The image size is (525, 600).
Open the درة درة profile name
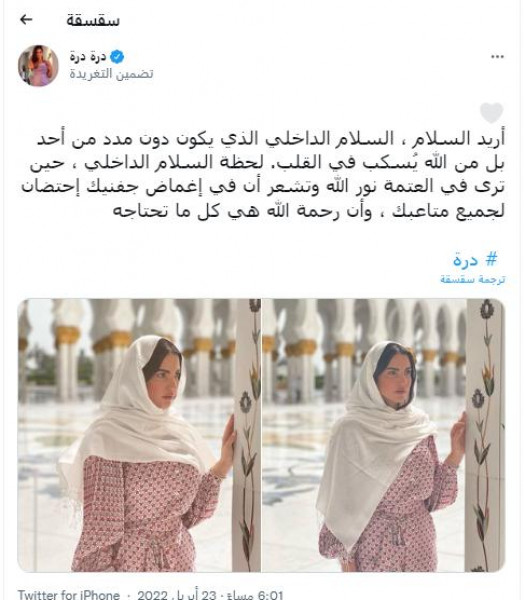pos(88,57)
